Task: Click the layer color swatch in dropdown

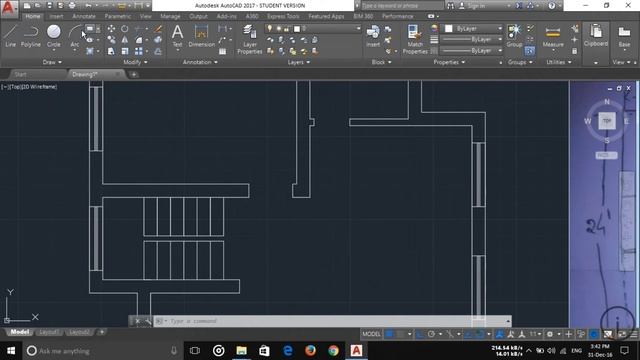Action: click(x=297, y=29)
